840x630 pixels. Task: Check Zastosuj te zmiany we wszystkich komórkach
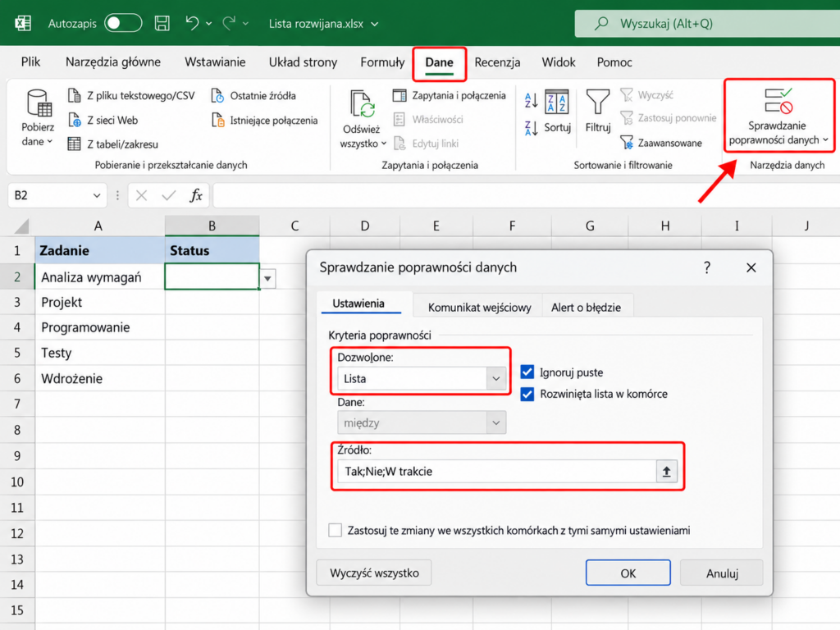[336, 531]
